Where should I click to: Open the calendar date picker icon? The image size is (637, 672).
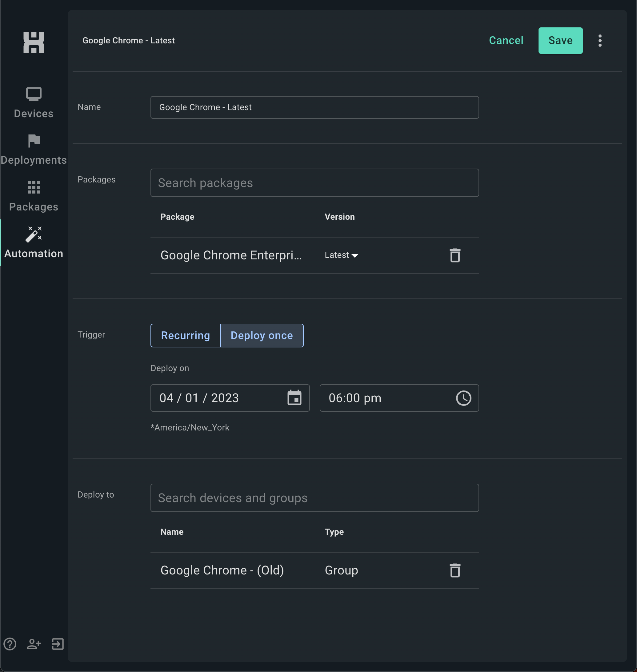[x=294, y=398]
